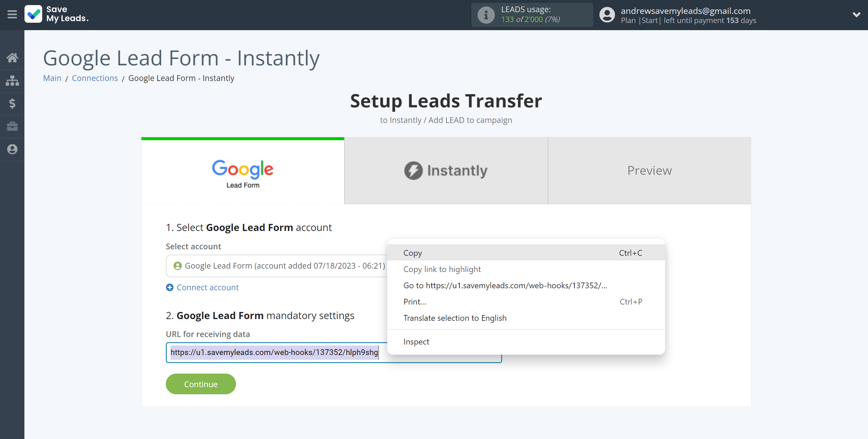Image resolution: width=868 pixels, height=439 pixels.
Task: Click the top navigation expander arrow
Action: 856,15
